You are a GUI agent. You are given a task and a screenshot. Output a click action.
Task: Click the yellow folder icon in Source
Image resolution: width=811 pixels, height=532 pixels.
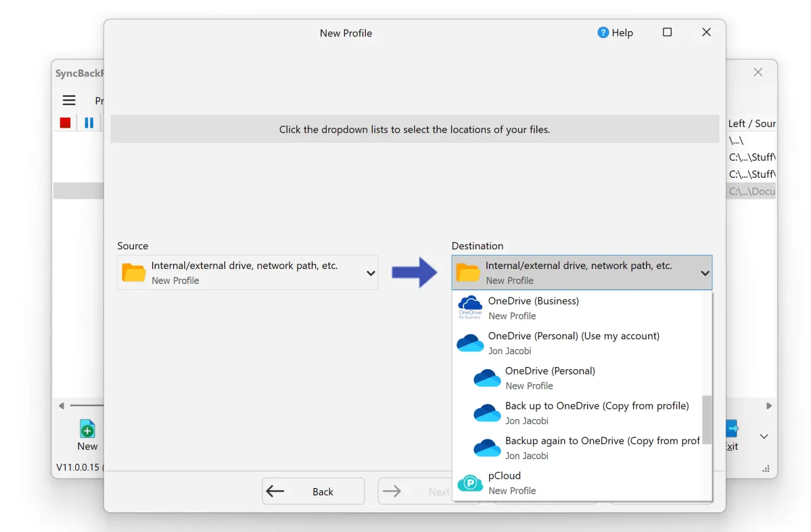pos(133,272)
